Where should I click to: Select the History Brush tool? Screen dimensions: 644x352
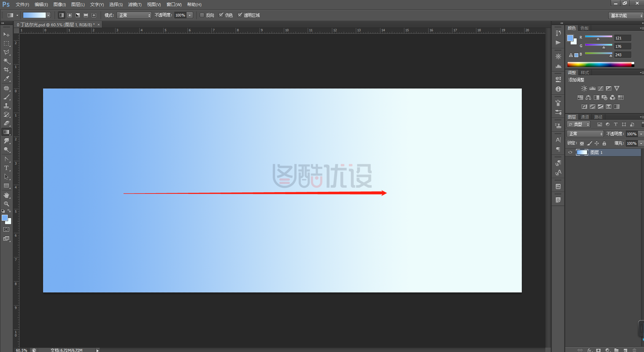6,114
